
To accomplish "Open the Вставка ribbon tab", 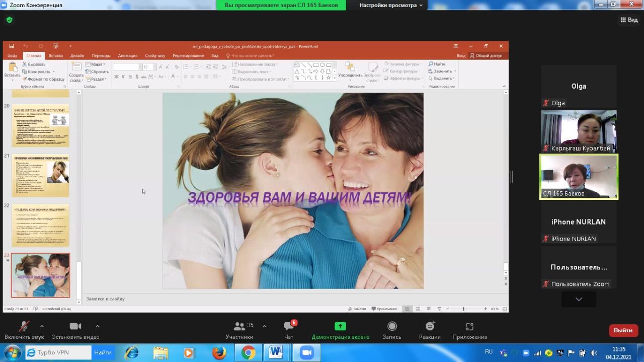I will pos(55,56).
